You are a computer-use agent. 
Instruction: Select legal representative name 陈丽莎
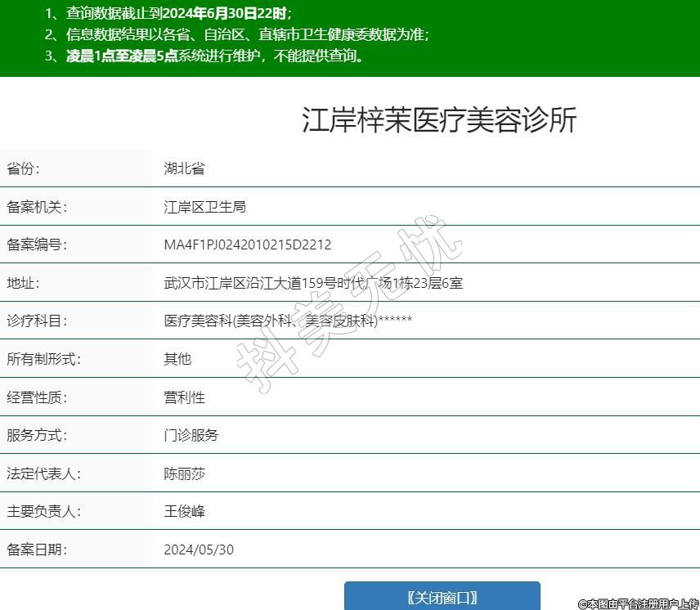184,473
